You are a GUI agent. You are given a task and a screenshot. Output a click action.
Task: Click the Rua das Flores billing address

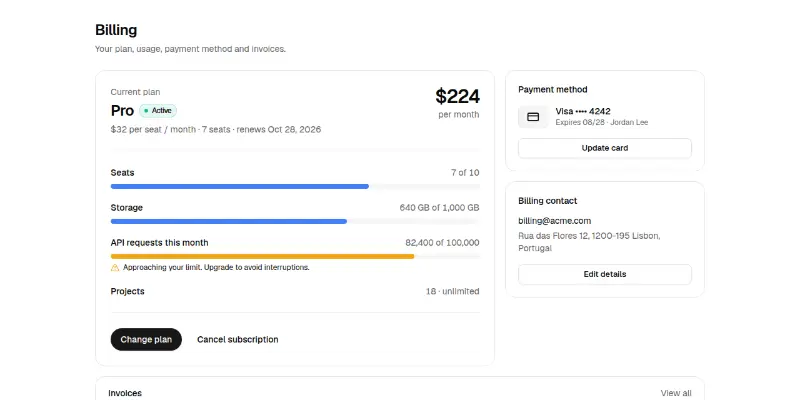tap(589, 242)
